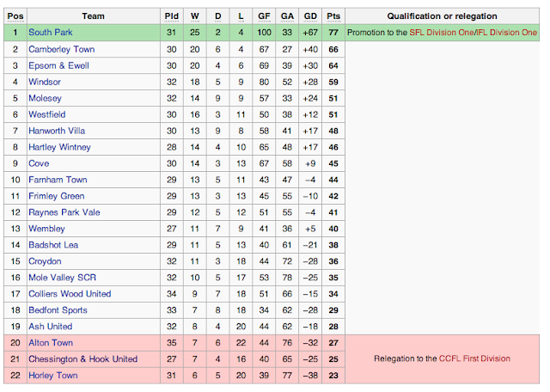Follow the Molesey team link
Viewport: 550px width, 392px height.
coord(46,98)
